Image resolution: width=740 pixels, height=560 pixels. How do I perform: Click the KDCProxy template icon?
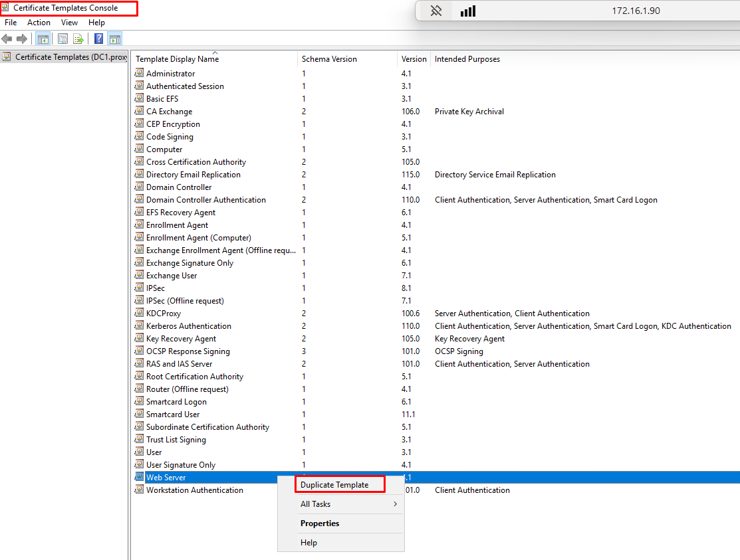139,313
